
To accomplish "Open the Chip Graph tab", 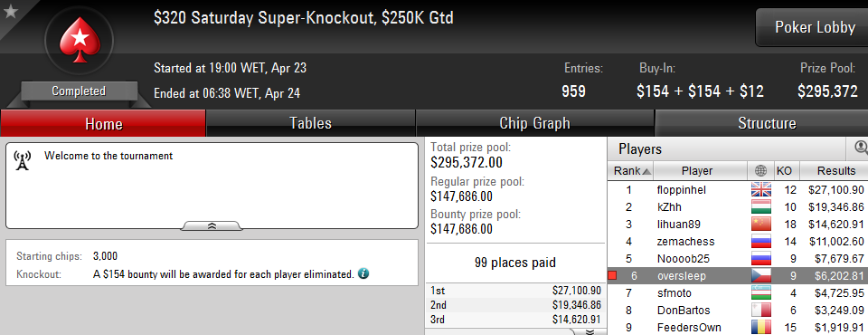I will click(x=534, y=123).
